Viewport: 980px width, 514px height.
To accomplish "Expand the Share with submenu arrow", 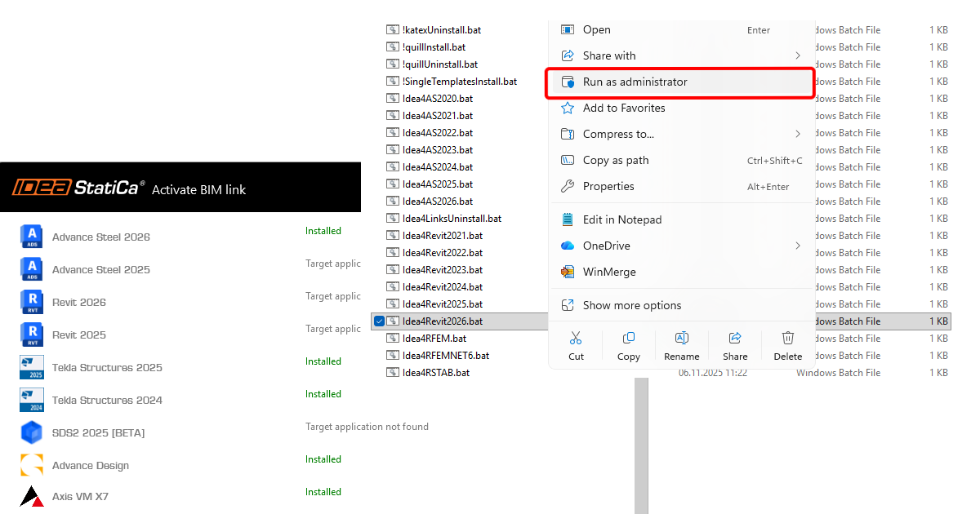I will [x=798, y=55].
